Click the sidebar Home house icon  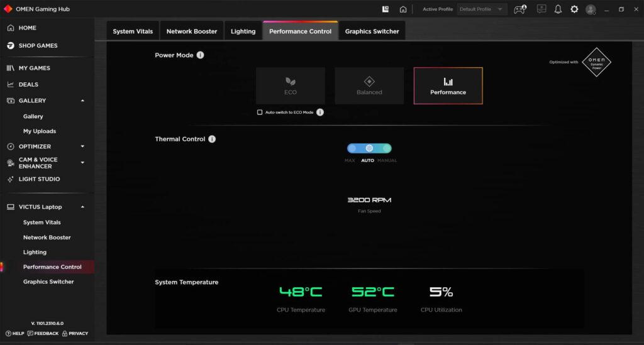point(11,28)
